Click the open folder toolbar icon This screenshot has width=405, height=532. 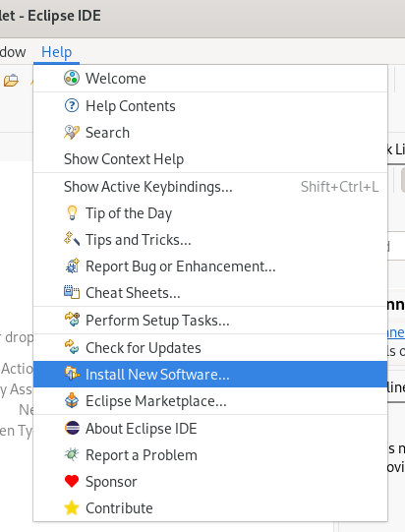click(x=11, y=81)
